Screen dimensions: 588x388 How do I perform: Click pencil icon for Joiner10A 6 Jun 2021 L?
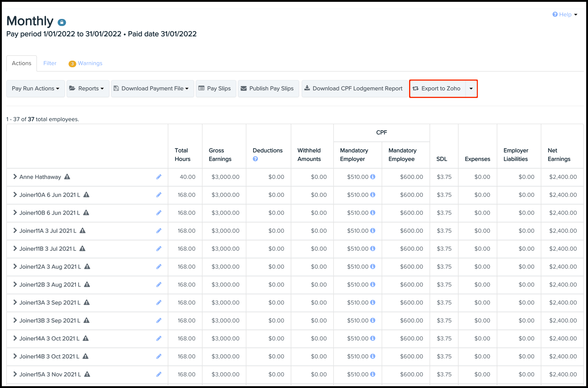(x=159, y=195)
